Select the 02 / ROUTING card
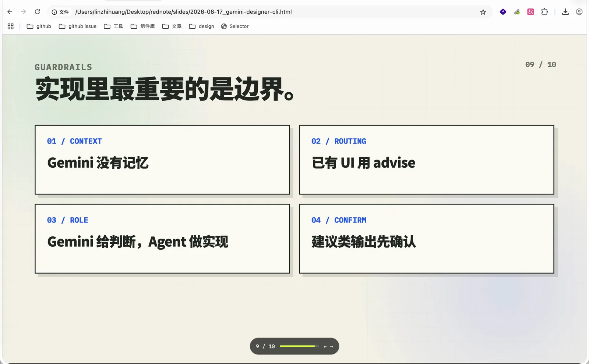 click(x=427, y=160)
